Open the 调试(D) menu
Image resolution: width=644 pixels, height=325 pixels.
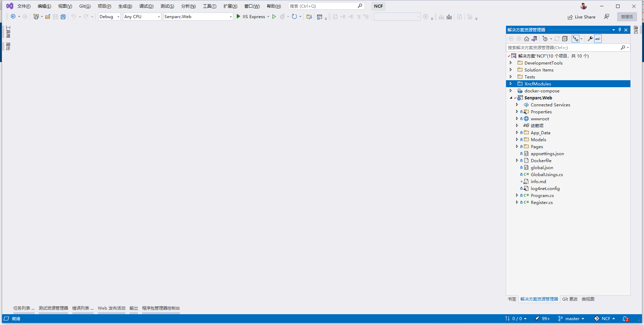(146, 6)
